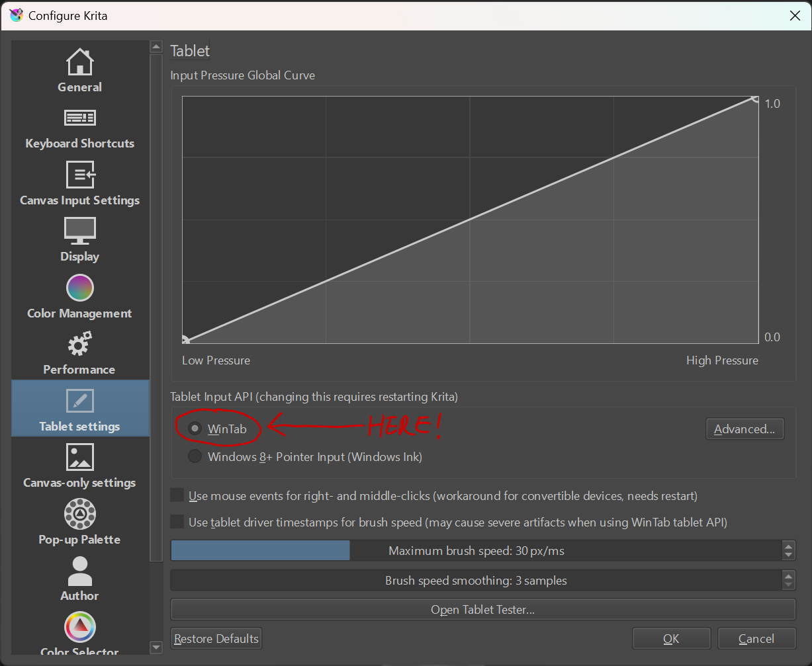Cancel the Configure Krita dialog
This screenshot has height=666, width=812.
pos(756,638)
